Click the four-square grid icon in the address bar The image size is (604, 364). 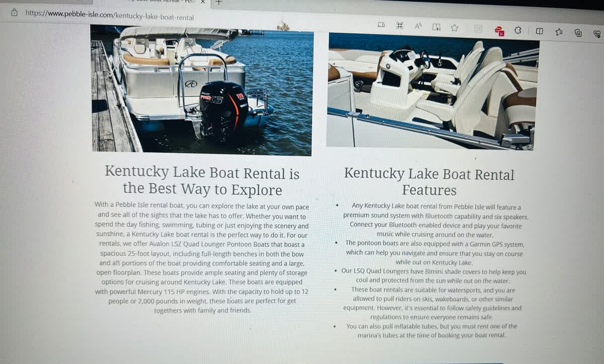tap(400, 25)
